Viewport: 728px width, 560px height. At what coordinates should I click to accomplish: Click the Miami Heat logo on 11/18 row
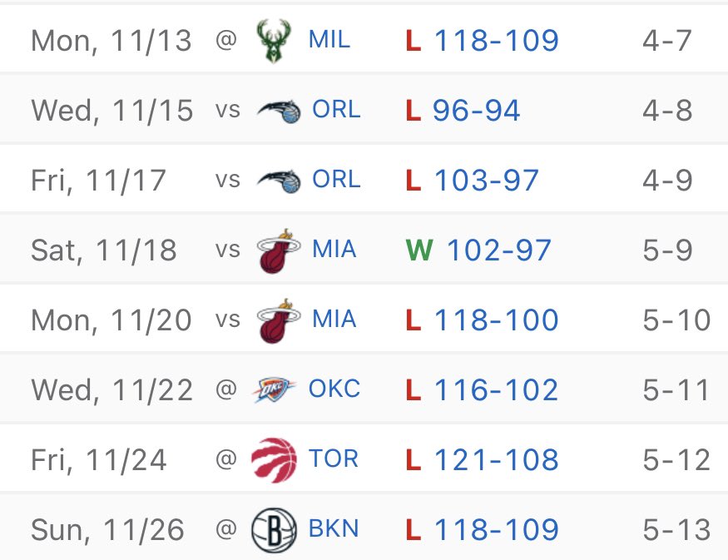279,250
